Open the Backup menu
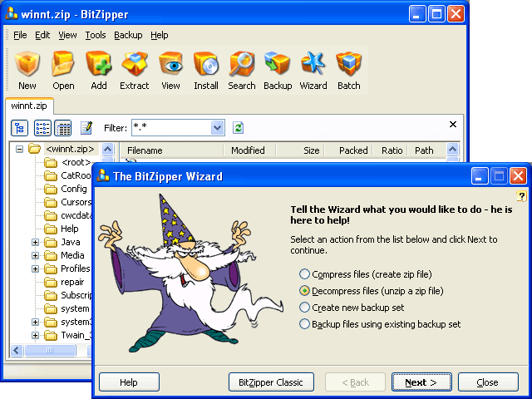Screen dimensions: 532x399 pyautogui.click(x=128, y=35)
